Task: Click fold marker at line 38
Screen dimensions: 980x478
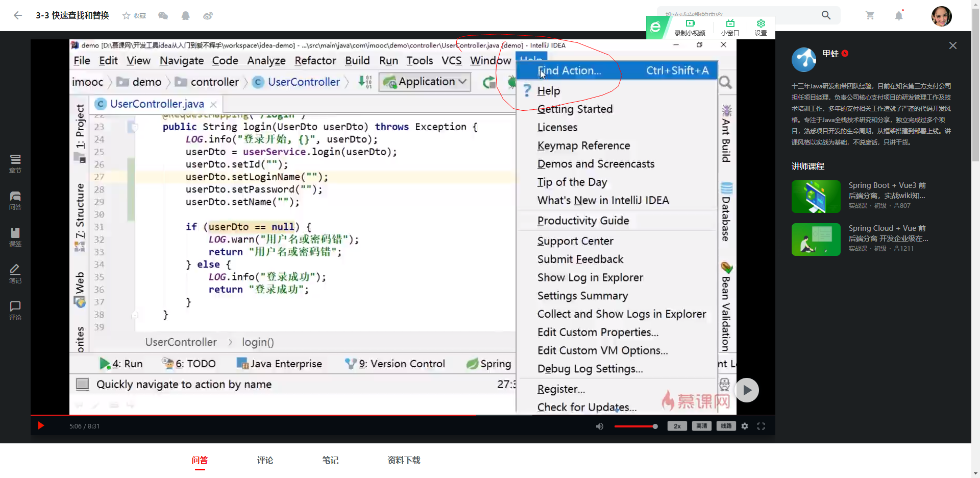Action: click(135, 315)
